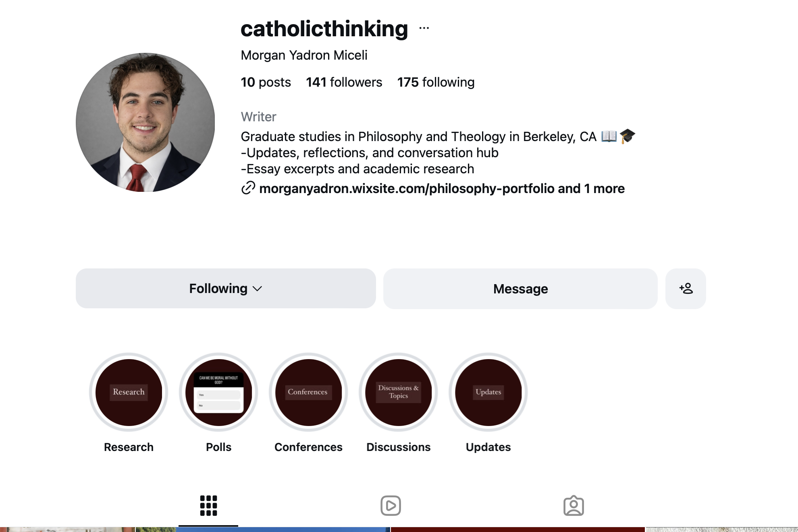This screenshot has height=532, width=798.
Task: Expand the Following dropdown button
Action: (226, 289)
